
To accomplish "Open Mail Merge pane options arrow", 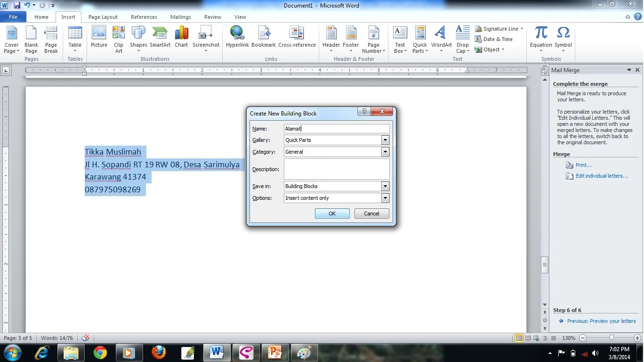I will (x=629, y=70).
